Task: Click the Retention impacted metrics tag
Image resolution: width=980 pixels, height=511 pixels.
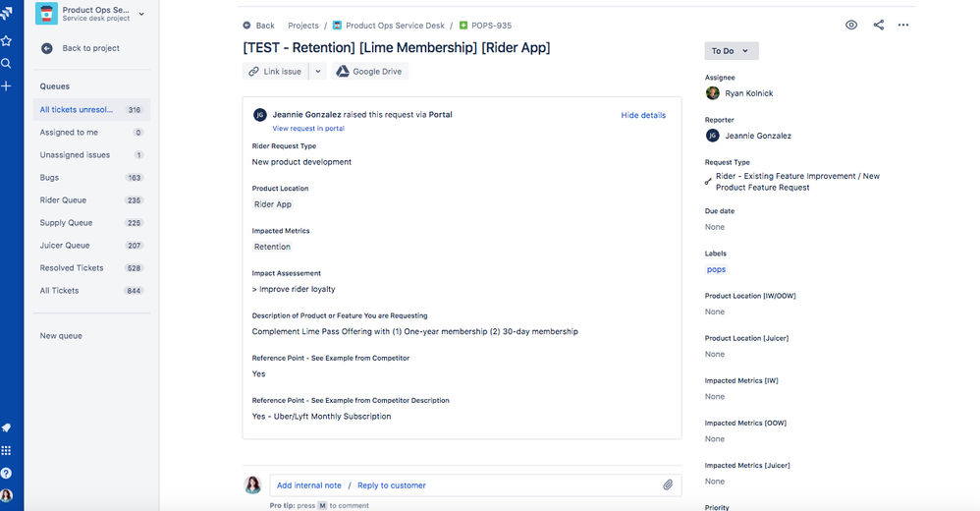Action: click(x=272, y=247)
